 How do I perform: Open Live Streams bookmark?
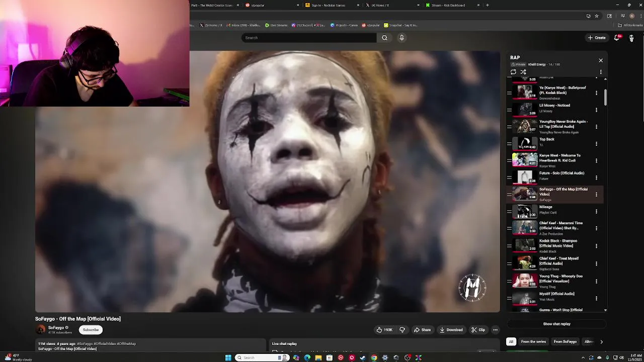coord(276,25)
